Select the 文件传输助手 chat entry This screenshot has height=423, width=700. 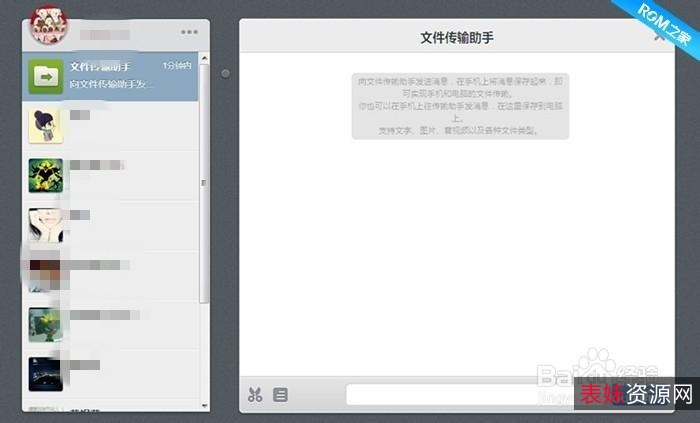110,77
